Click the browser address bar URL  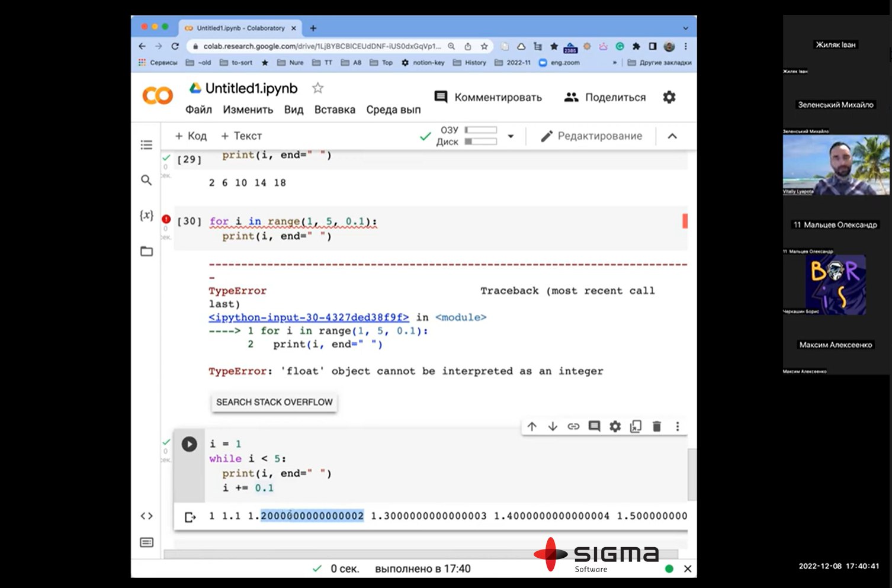[322, 46]
